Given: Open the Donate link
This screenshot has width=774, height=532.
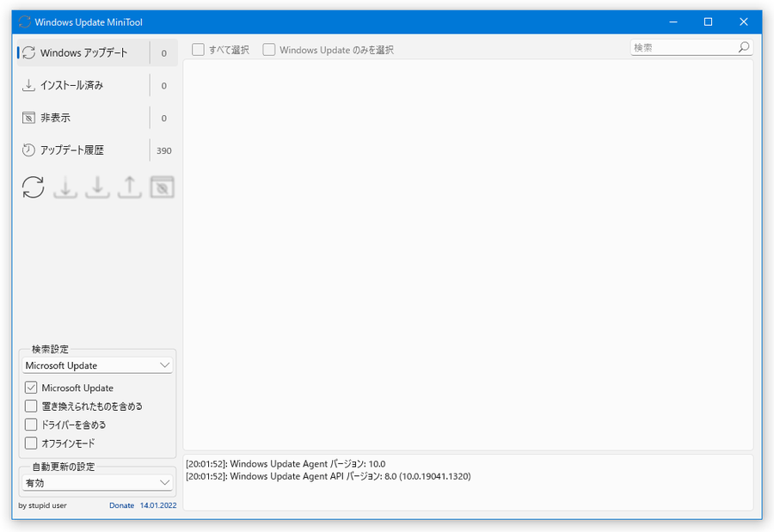Looking at the screenshot, I should point(121,505).
